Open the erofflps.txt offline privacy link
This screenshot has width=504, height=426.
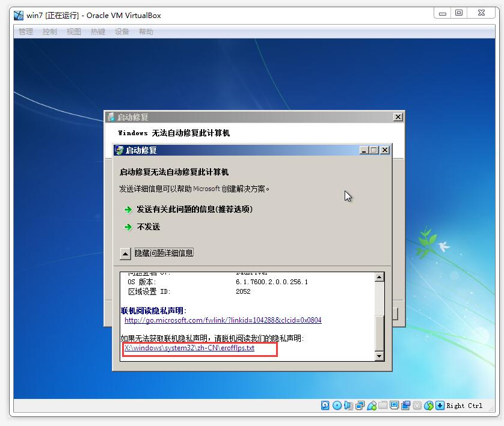click(x=189, y=348)
